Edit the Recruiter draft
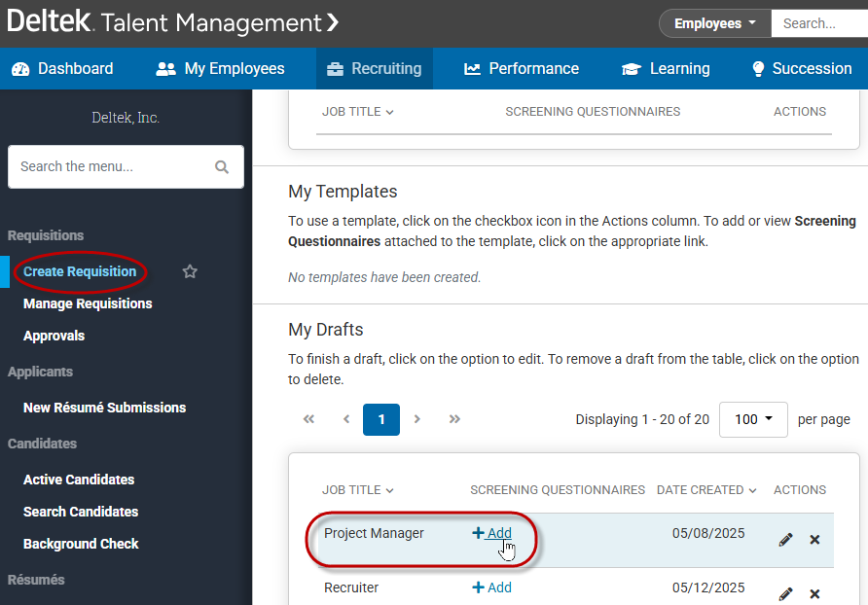 coord(785,594)
